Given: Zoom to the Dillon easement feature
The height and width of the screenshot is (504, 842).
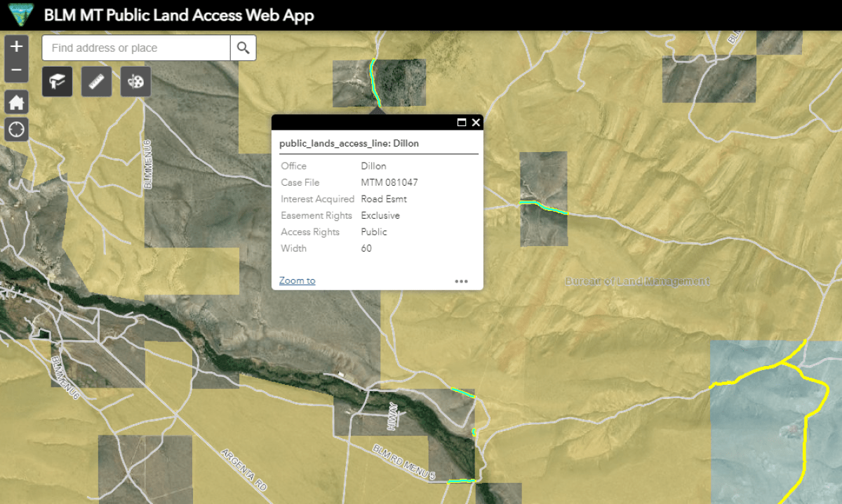Looking at the screenshot, I should click(x=297, y=280).
